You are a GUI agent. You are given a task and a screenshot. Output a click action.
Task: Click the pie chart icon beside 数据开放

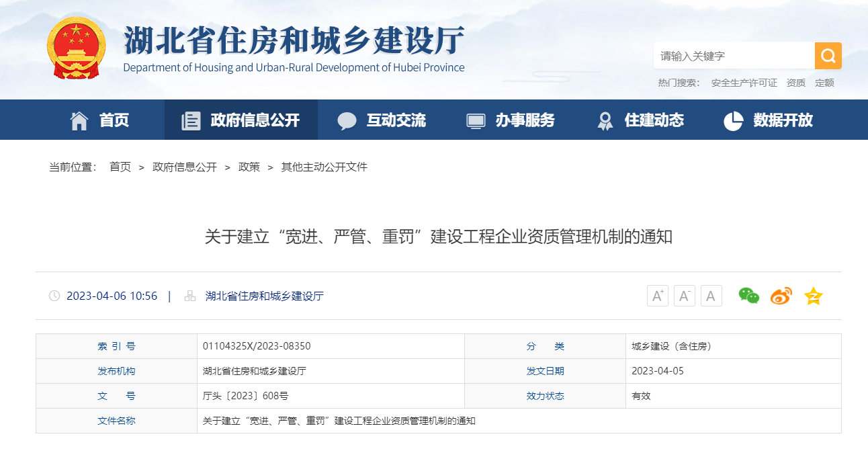click(734, 121)
